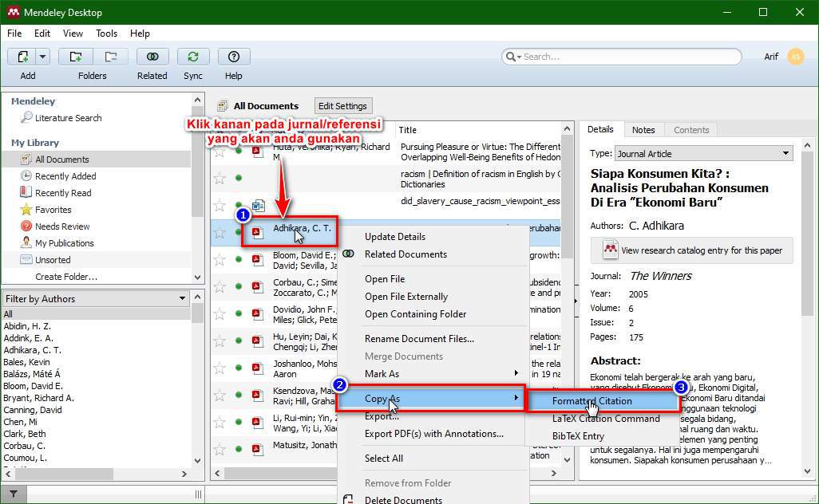Toggle read status dot on Matusitz row
The width and height of the screenshot is (819, 504).
239,449
